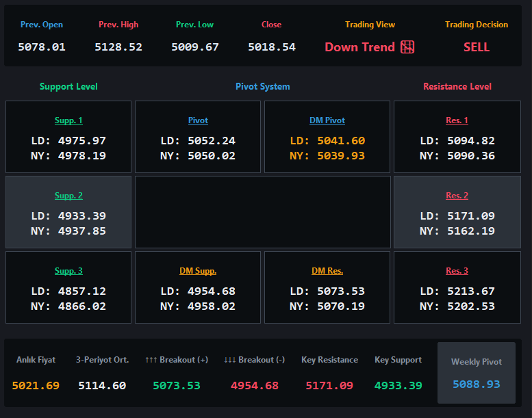Select Res. 3 LD value 5213.67
This screenshot has height=418, width=532.
[x=471, y=291]
